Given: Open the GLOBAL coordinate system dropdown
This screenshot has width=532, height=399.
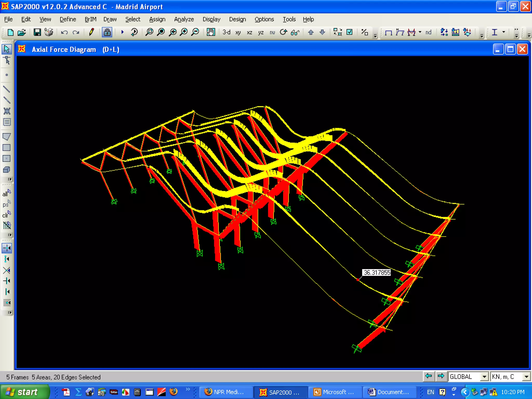Looking at the screenshot, I should pos(484,376).
